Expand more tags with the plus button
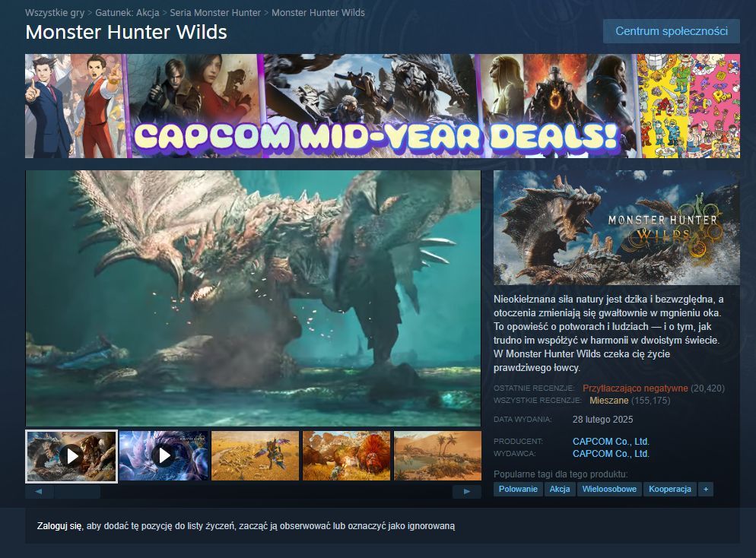Viewport: 756px width, 558px height. (x=706, y=489)
